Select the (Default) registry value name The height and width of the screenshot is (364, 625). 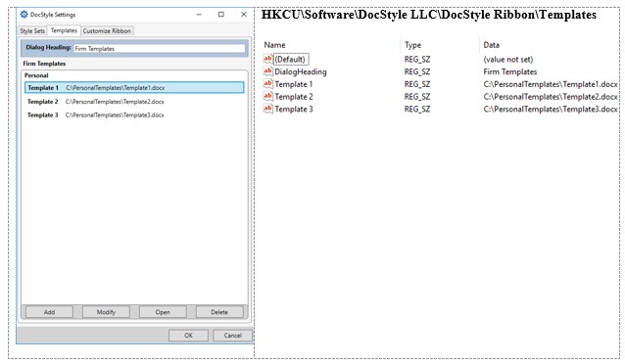coord(290,60)
